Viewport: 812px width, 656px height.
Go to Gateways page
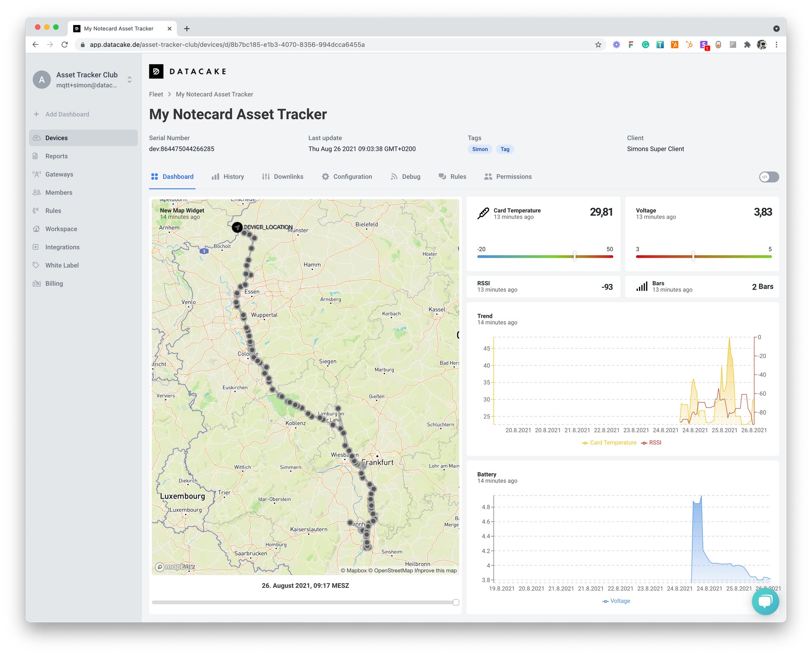pos(83,174)
